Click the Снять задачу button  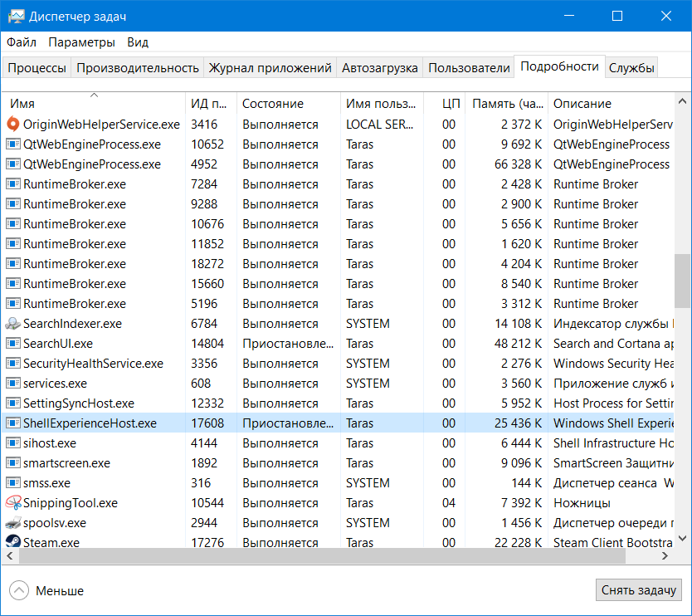click(x=639, y=590)
